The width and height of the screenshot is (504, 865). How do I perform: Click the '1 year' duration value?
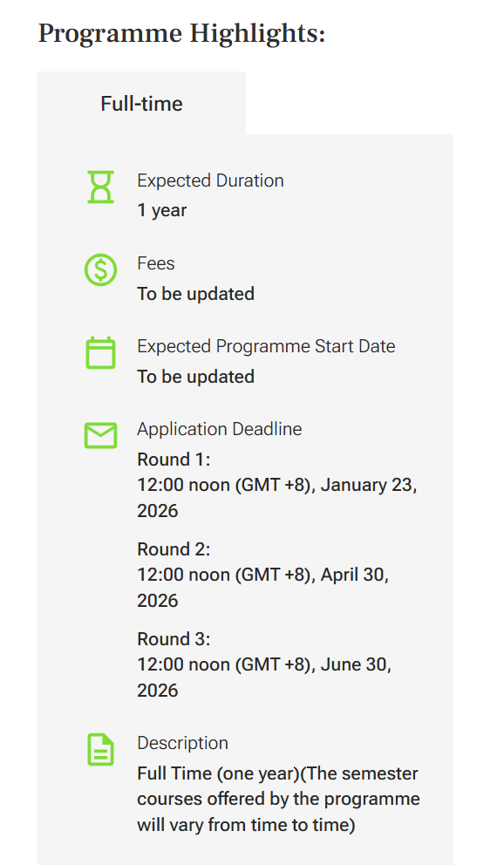click(x=162, y=210)
